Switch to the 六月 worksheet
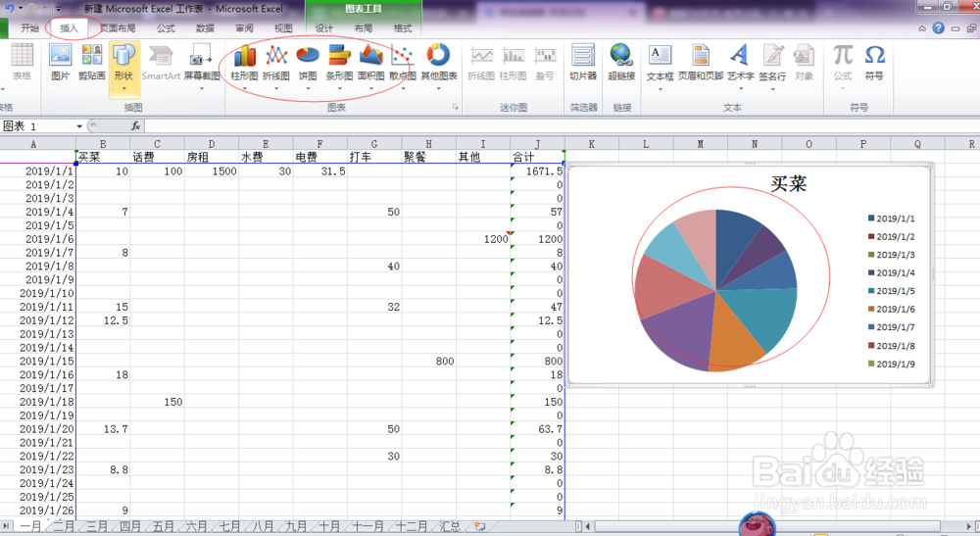Viewport: 980px width, 536px height. (196, 526)
